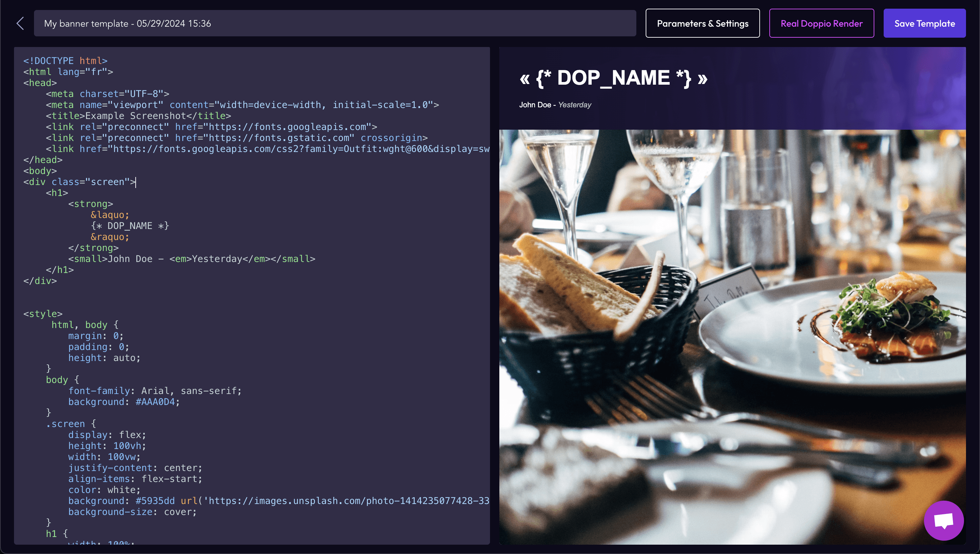Click the background #AAA0D4 line
The height and width of the screenshot is (554, 980).
pyautogui.click(x=124, y=402)
